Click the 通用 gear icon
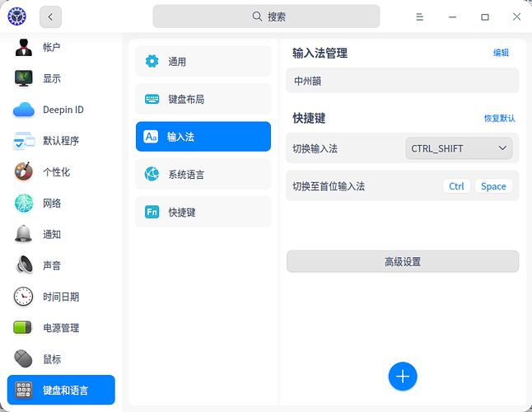The height and width of the screenshot is (412, 532). click(x=152, y=61)
